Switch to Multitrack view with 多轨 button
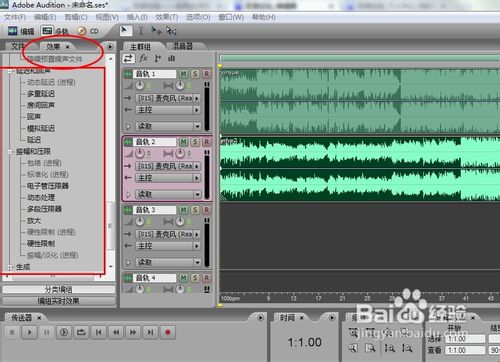Screen dimensions: 500x362 [x=55, y=31]
